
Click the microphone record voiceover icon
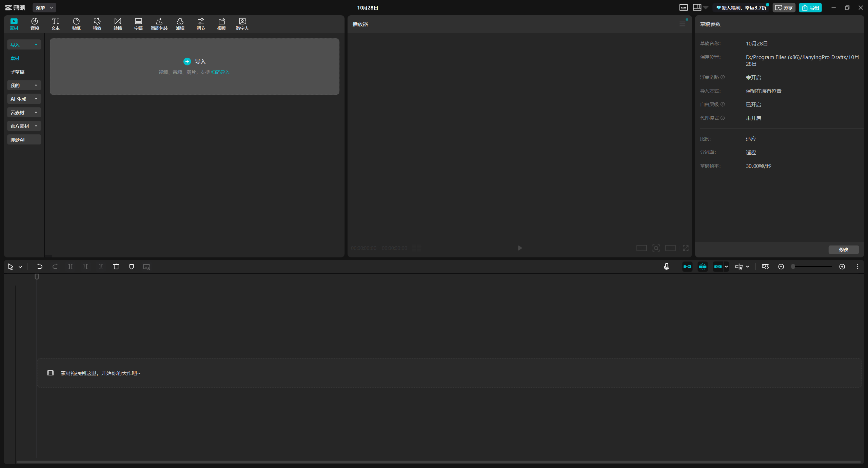click(x=667, y=267)
